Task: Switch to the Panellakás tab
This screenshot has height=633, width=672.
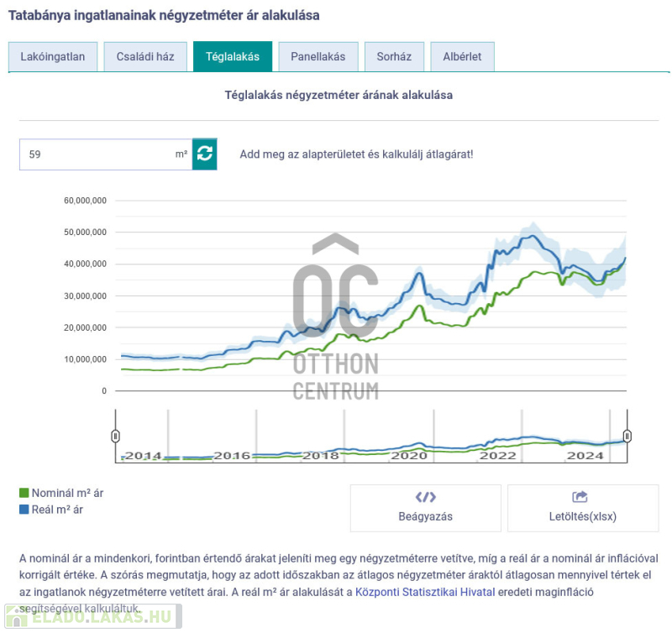Action: coord(318,57)
